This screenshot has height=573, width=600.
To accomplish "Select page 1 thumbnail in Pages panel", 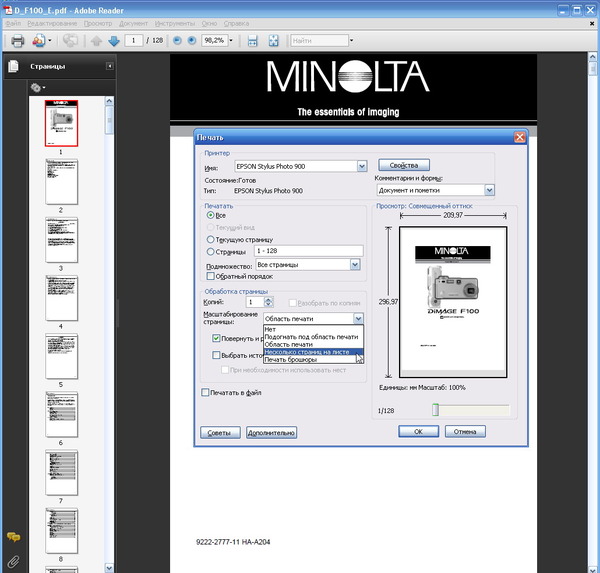I will pyautogui.click(x=61, y=123).
